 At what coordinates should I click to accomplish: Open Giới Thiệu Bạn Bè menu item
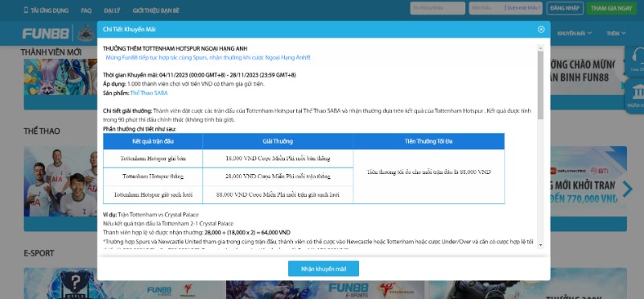click(155, 10)
